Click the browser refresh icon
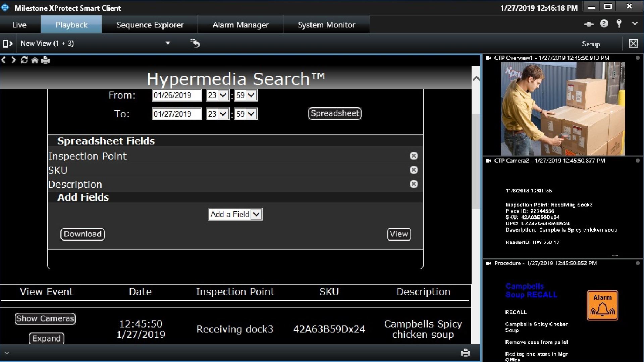Screen dimensions: 644x362 (24, 60)
